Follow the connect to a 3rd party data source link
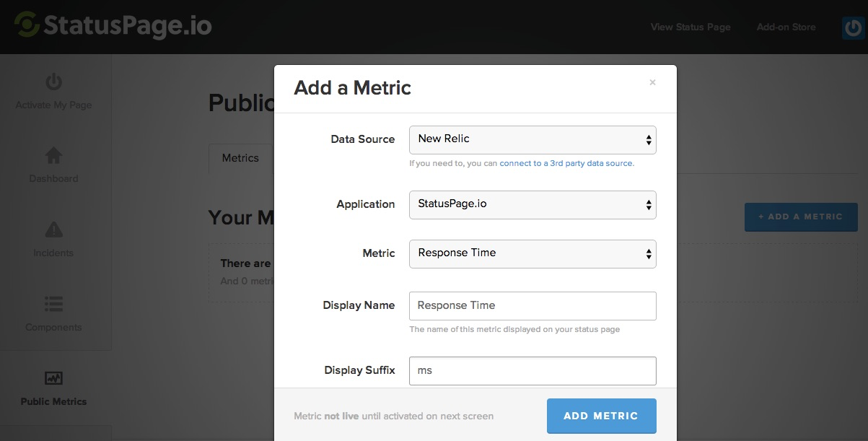The height and width of the screenshot is (441, 868). pyautogui.click(x=567, y=163)
